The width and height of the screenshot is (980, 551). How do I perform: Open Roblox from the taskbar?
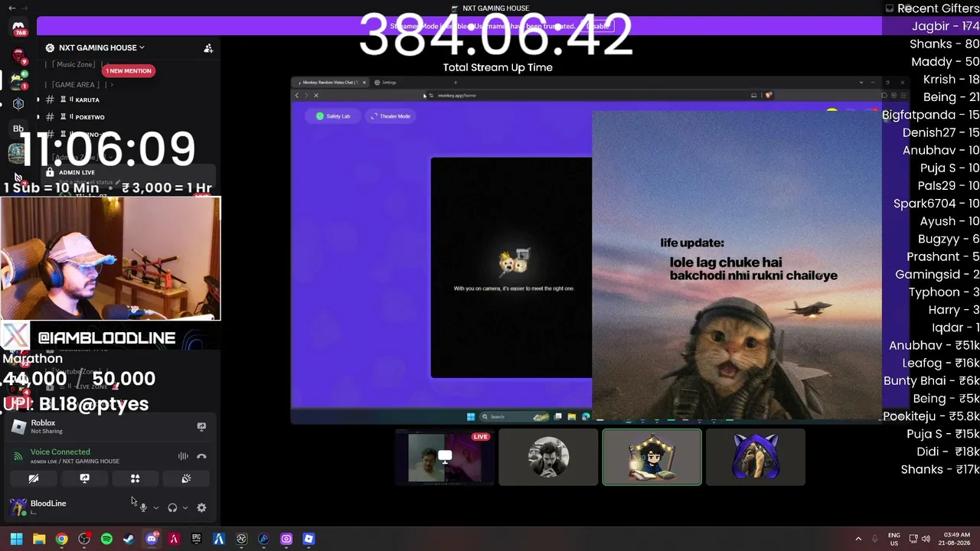(x=309, y=539)
